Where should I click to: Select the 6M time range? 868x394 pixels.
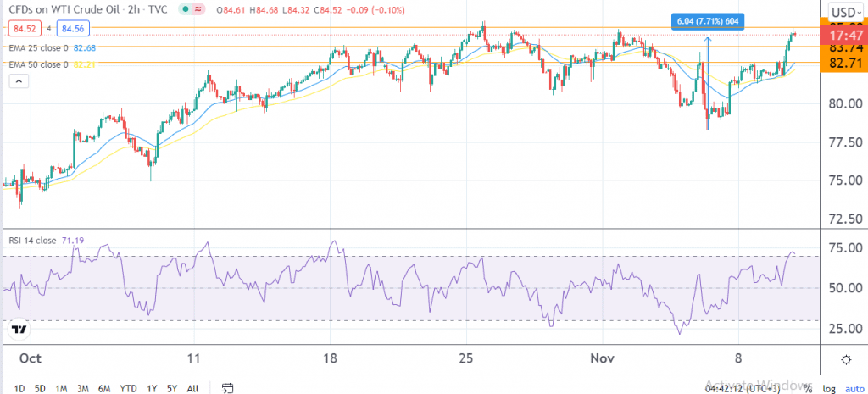(x=104, y=388)
